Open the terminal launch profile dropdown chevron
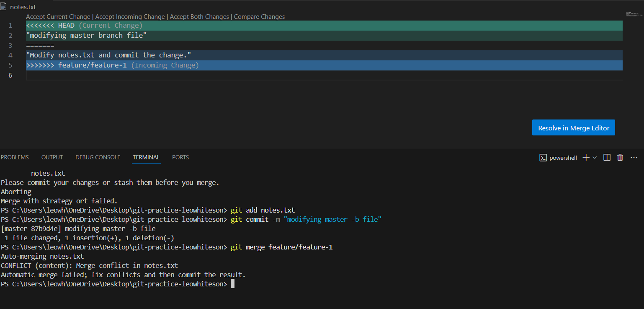The image size is (644, 309). 595,158
